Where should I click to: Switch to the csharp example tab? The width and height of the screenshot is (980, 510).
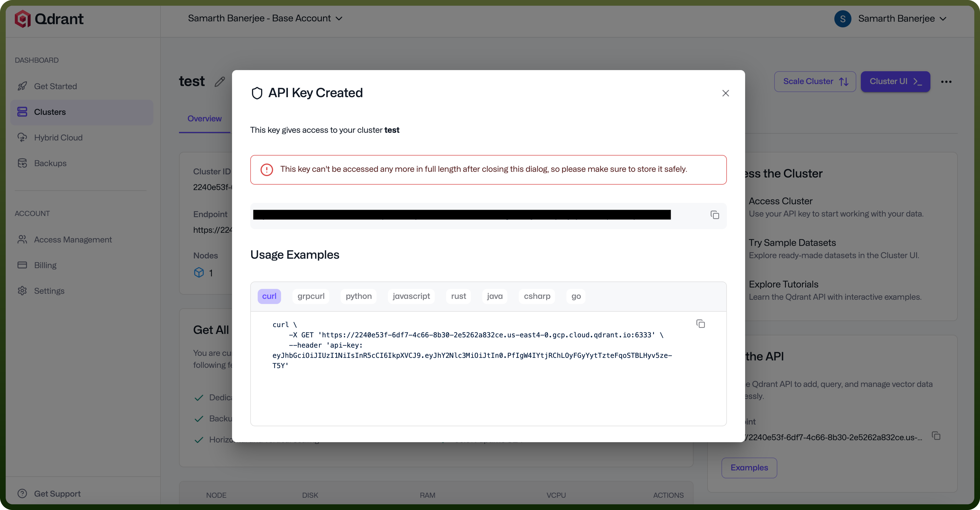tap(537, 296)
